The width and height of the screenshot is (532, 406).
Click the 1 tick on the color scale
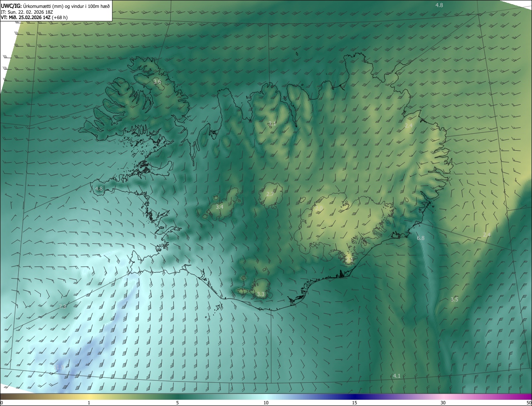tap(89, 403)
